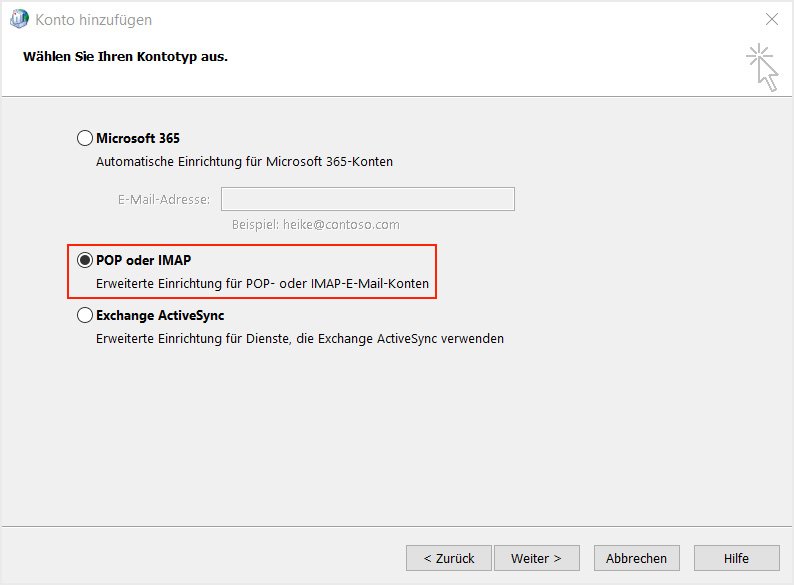Screen dimensions: 794x585
Task: Click the Outlook icon in the title bar
Action: point(19,19)
